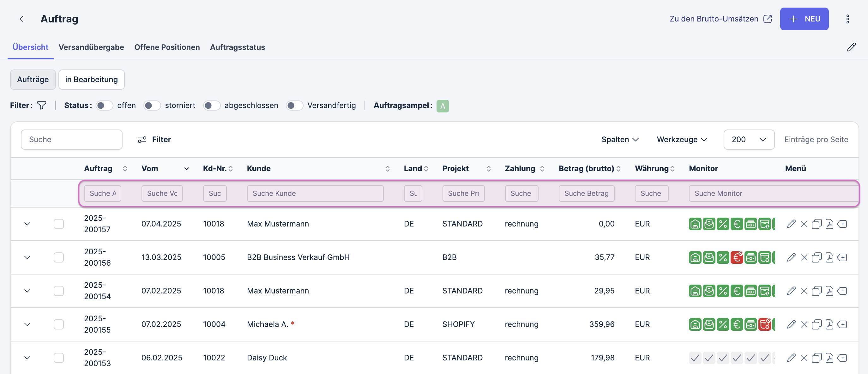Expand row details for order 2025-200157
Viewport: 868px width, 374px height.
point(27,224)
